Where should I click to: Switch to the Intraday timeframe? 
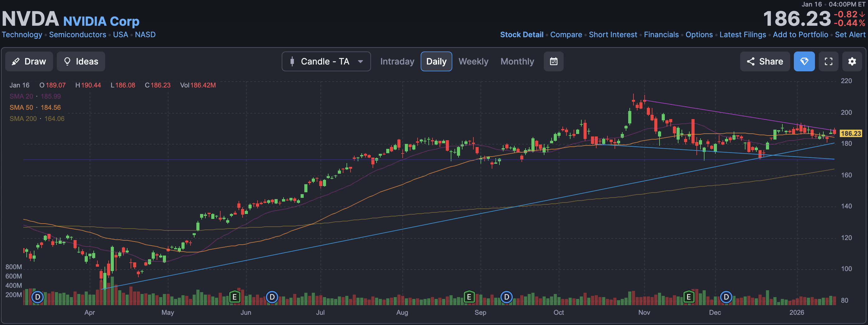point(397,61)
